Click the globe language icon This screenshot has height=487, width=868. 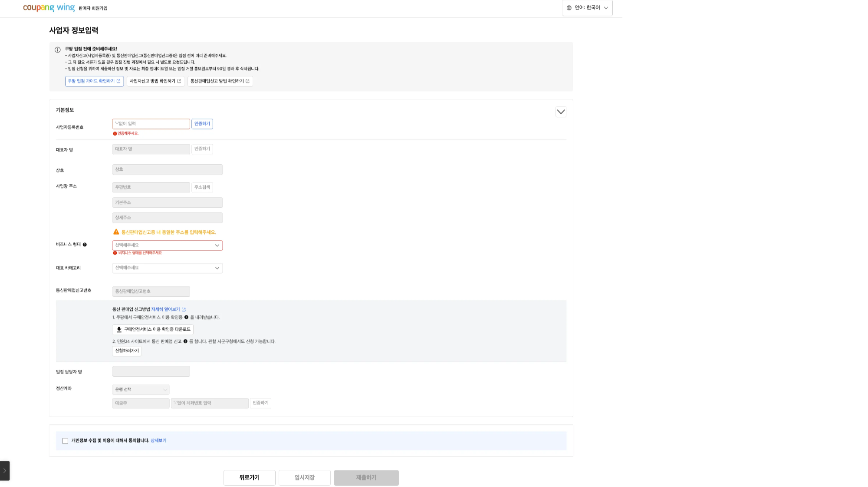(569, 8)
